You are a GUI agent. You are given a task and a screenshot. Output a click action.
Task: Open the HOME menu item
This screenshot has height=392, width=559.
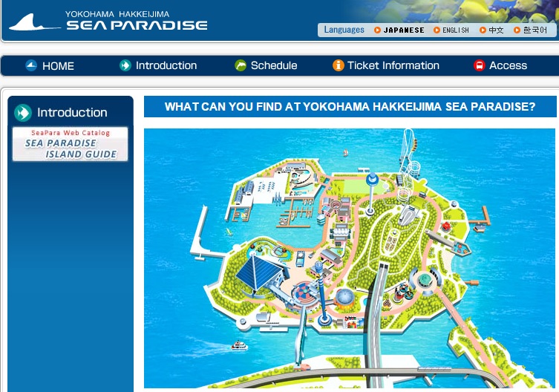58,65
